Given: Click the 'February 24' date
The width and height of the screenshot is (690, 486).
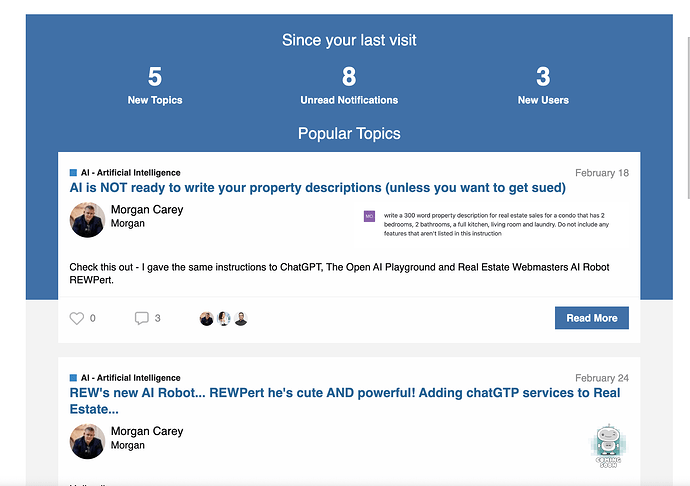Looking at the screenshot, I should [602, 378].
